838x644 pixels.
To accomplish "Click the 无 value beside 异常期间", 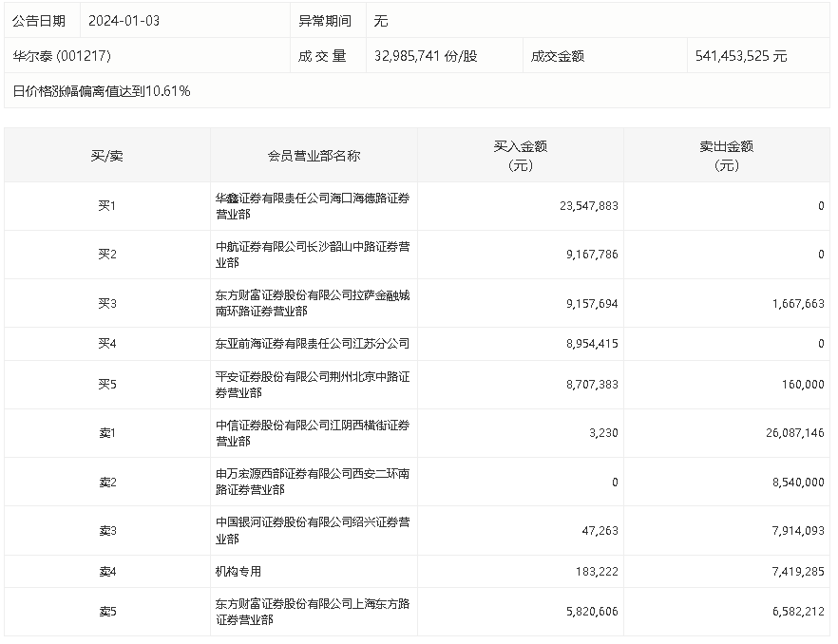I will click(380, 21).
